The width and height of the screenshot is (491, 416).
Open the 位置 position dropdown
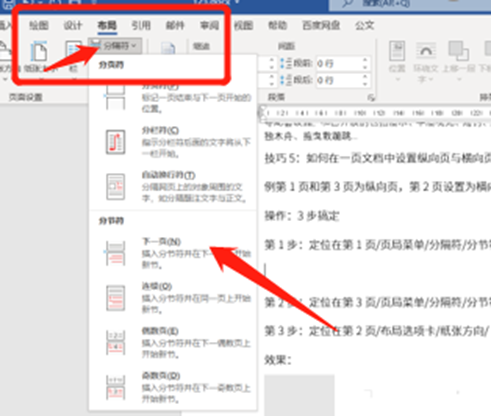click(x=397, y=60)
